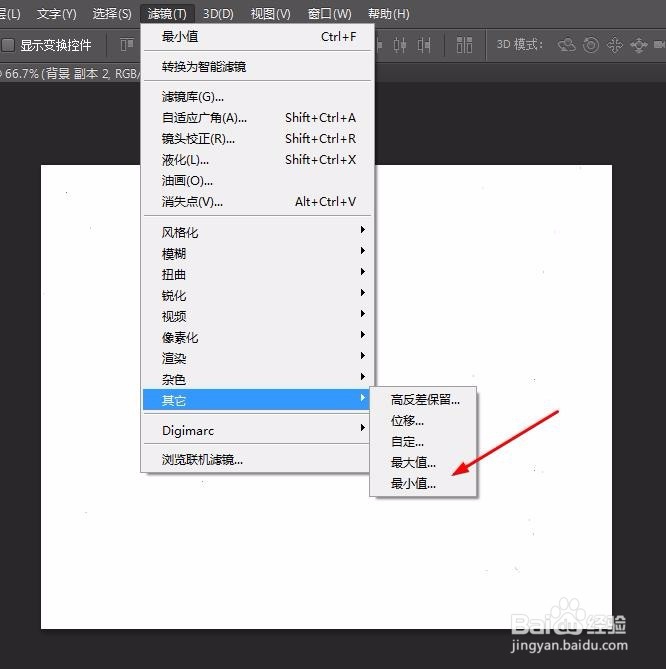This screenshot has height=669, width=666.
Task: Click 浏览联机滤镜...
Action: click(x=258, y=460)
